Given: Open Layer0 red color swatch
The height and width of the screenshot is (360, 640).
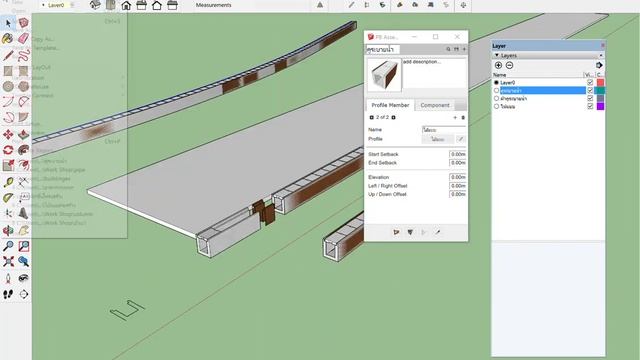Looking at the screenshot, I should (x=600, y=82).
